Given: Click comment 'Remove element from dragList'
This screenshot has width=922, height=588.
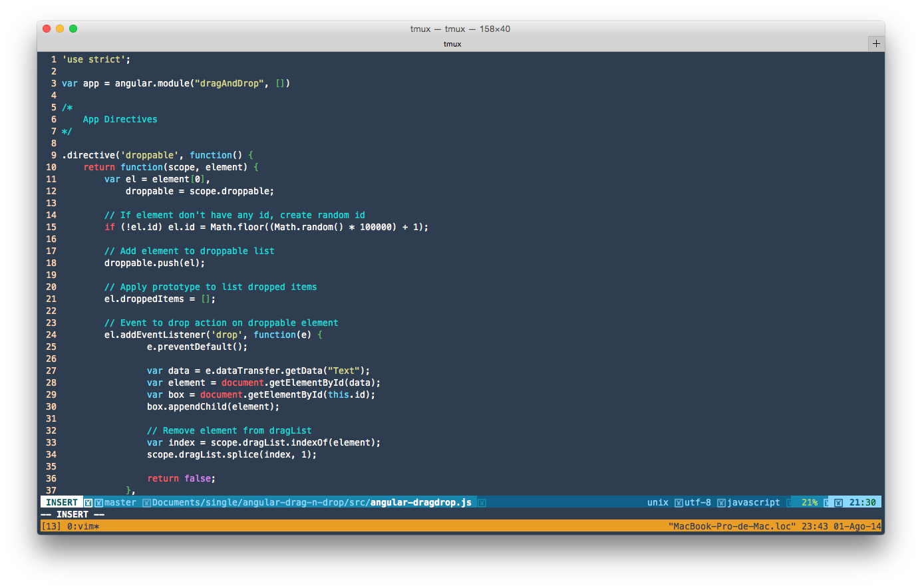Looking at the screenshot, I should (230, 430).
